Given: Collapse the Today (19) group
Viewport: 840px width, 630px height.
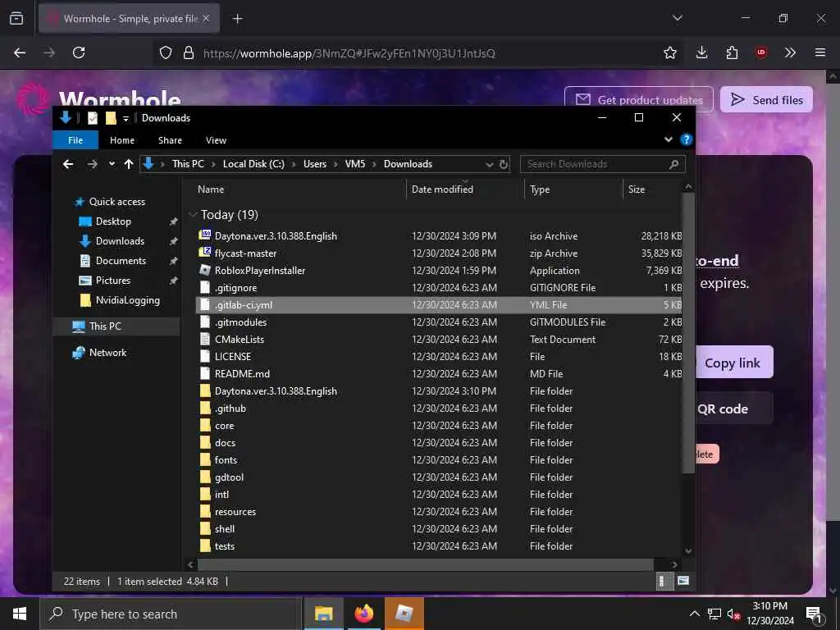Looking at the screenshot, I should 193,215.
